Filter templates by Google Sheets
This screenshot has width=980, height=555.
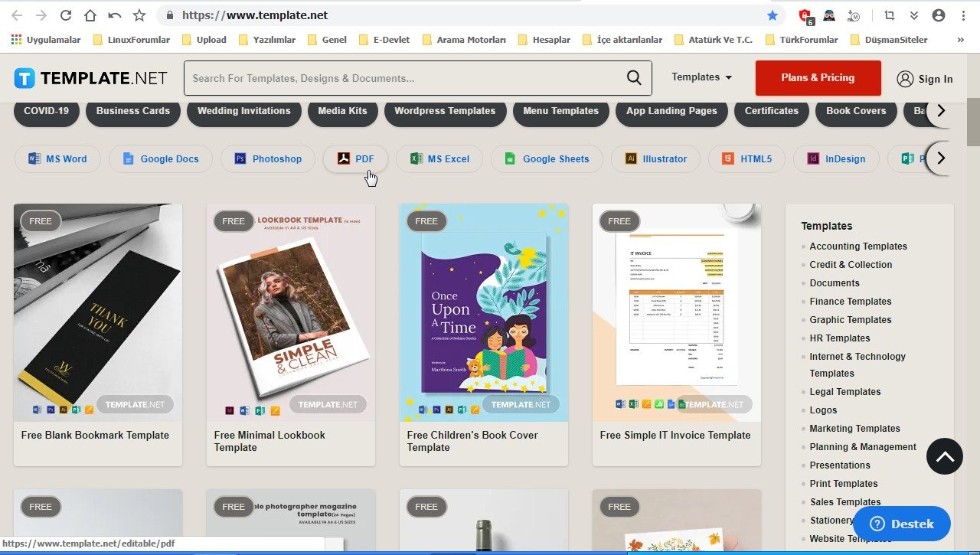coord(547,159)
